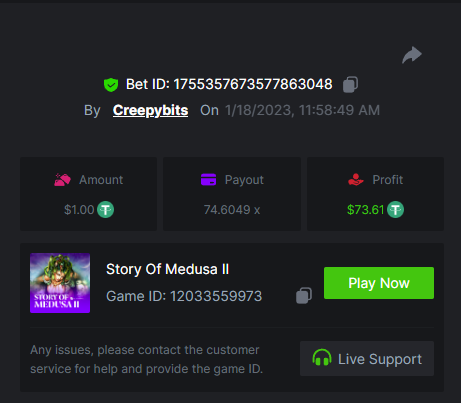Screen dimensions: 461x403
Task: Copy the Bet ID using copy icon
Action: pos(350,84)
